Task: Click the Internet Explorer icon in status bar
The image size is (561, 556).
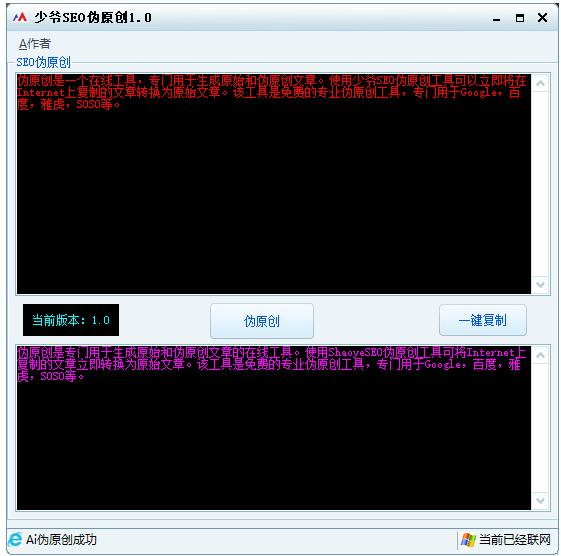Action: pos(15,539)
